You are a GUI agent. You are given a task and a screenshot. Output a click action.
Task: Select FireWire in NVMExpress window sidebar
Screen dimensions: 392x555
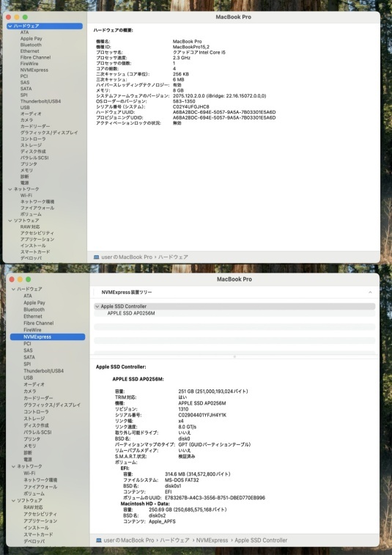click(32, 330)
